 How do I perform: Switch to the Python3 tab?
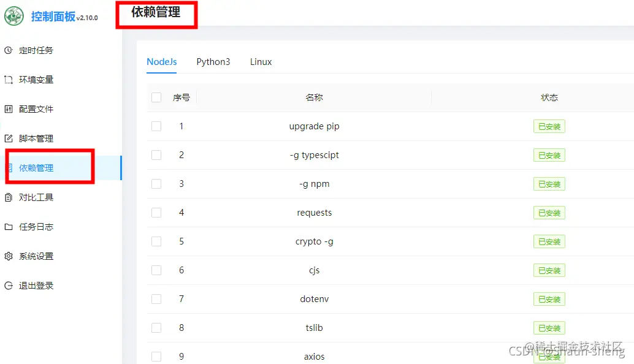pos(213,62)
